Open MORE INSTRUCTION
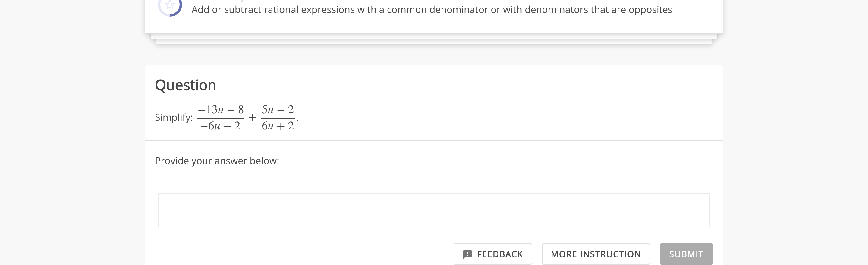 pyautogui.click(x=596, y=254)
